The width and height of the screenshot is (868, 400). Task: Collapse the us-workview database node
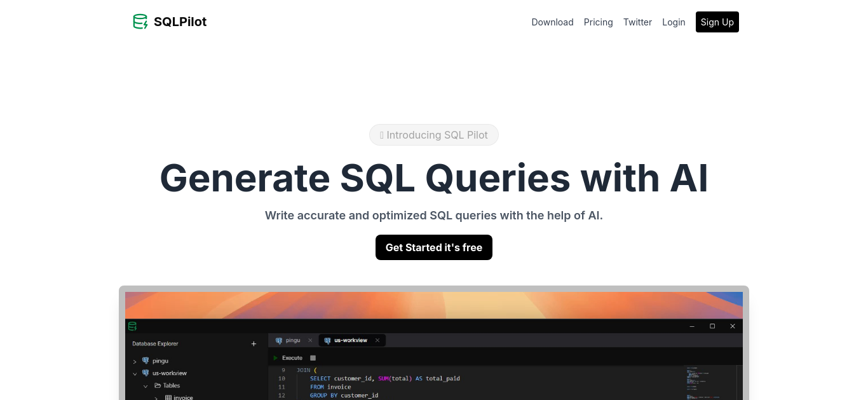coord(135,373)
